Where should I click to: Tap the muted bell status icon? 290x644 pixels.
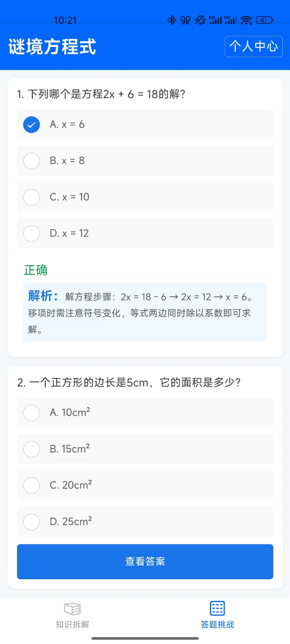(x=200, y=20)
